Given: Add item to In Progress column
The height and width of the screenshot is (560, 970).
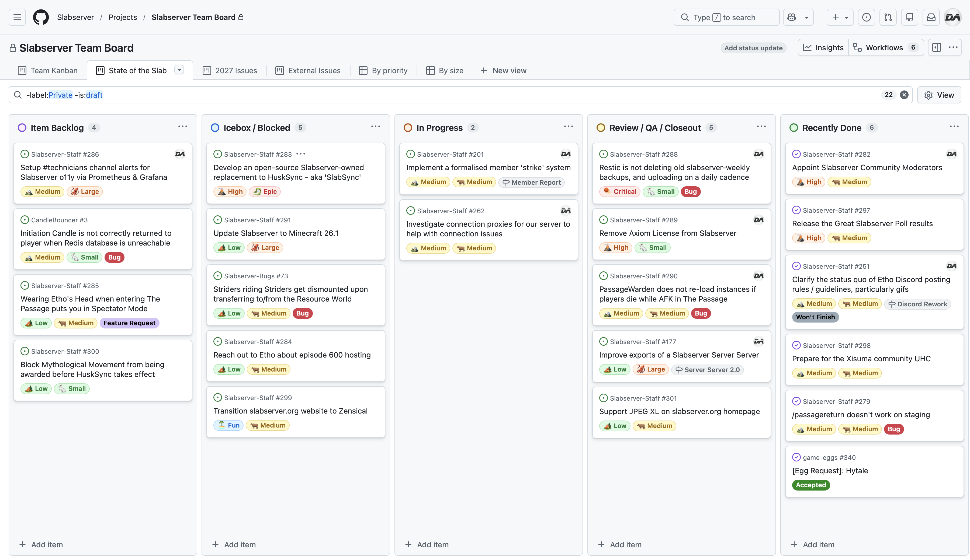Looking at the screenshot, I should click(427, 544).
